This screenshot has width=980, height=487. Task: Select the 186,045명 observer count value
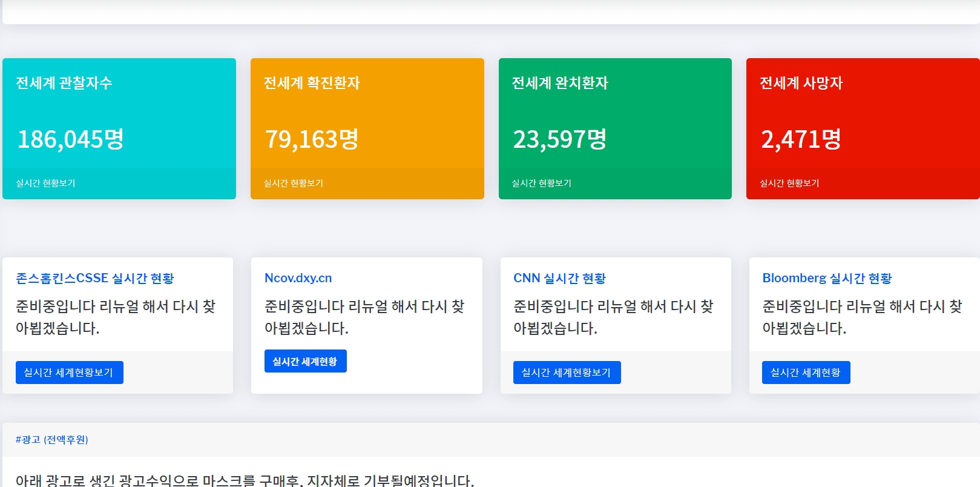pyautogui.click(x=71, y=139)
